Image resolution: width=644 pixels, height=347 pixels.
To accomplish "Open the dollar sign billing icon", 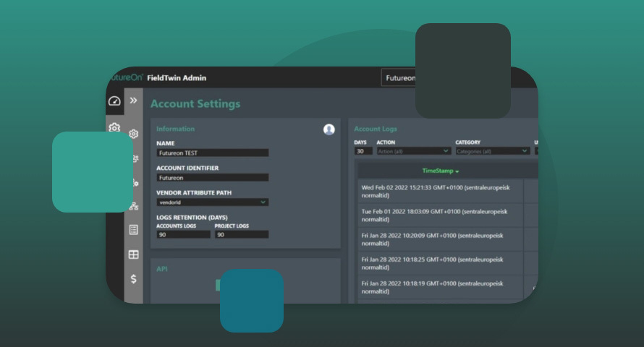I will pos(133,278).
